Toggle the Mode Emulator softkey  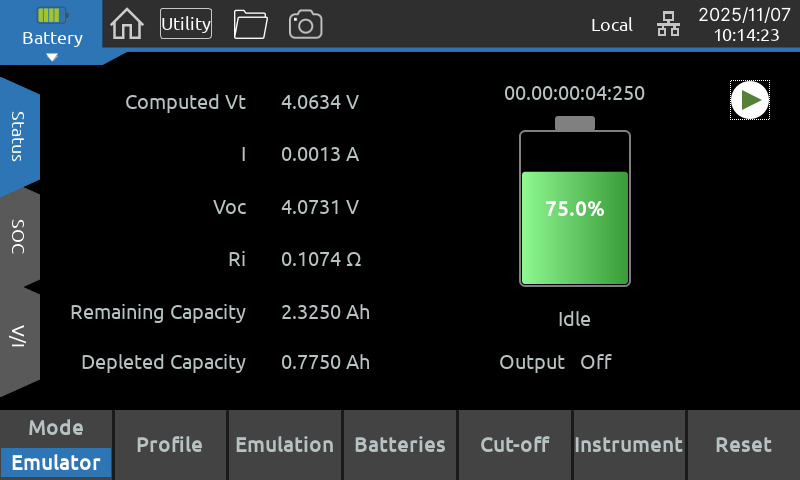click(x=56, y=446)
